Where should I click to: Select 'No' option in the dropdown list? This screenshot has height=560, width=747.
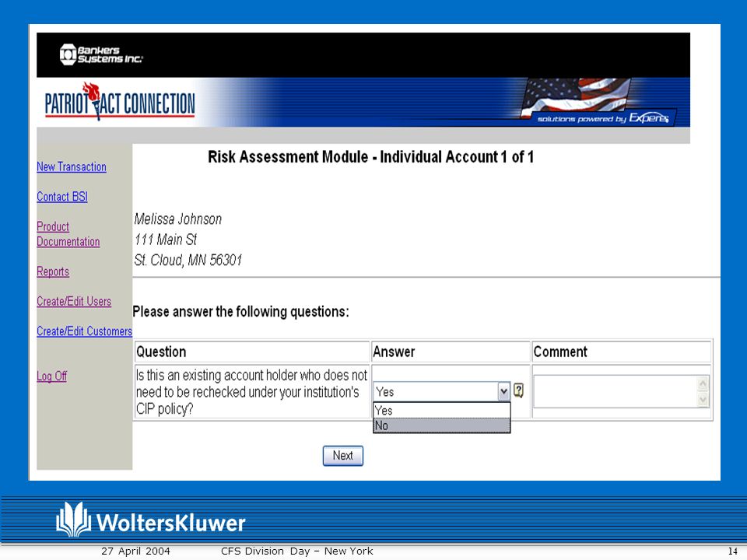point(442,425)
